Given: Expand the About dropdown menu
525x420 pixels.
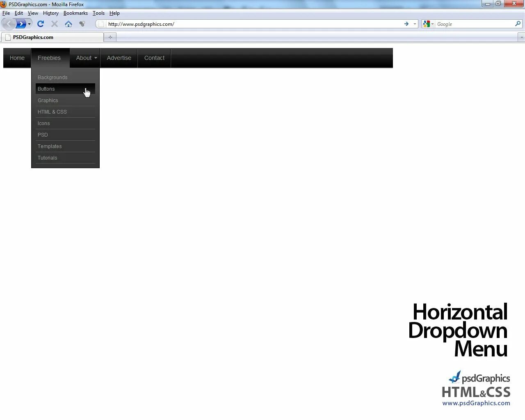Looking at the screenshot, I should pos(85,58).
